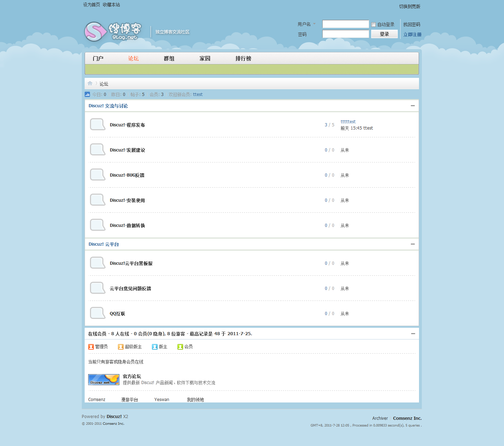The image size is (504, 446).
Task: Open the 用户名 login type dropdown
Action: point(306,24)
